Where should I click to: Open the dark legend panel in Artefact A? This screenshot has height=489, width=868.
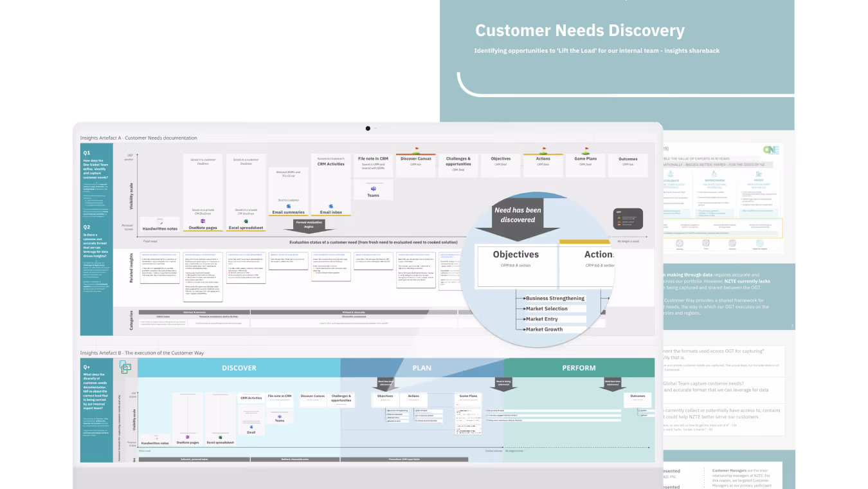click(628, 219)
